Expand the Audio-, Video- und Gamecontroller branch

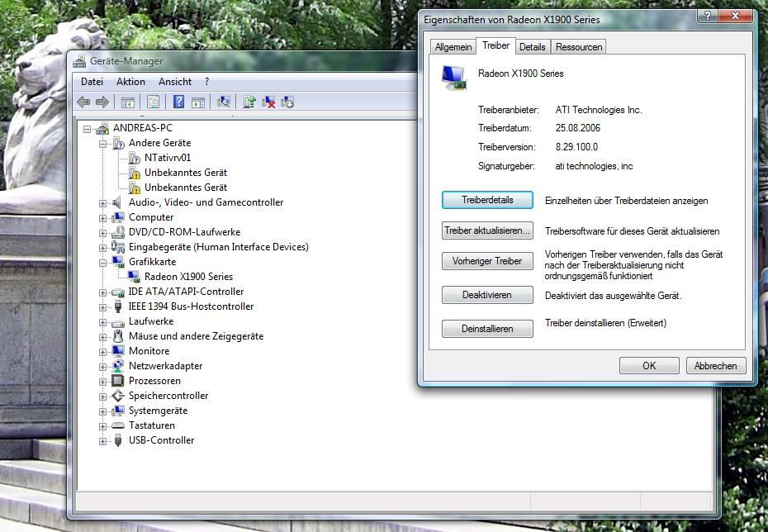pyautogui.click(x=102, y=203)
